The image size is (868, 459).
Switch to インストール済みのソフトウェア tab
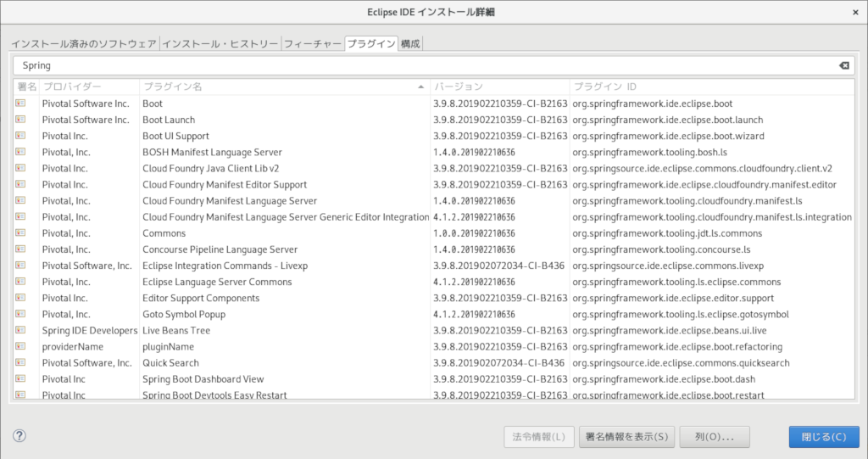point(84,43)
